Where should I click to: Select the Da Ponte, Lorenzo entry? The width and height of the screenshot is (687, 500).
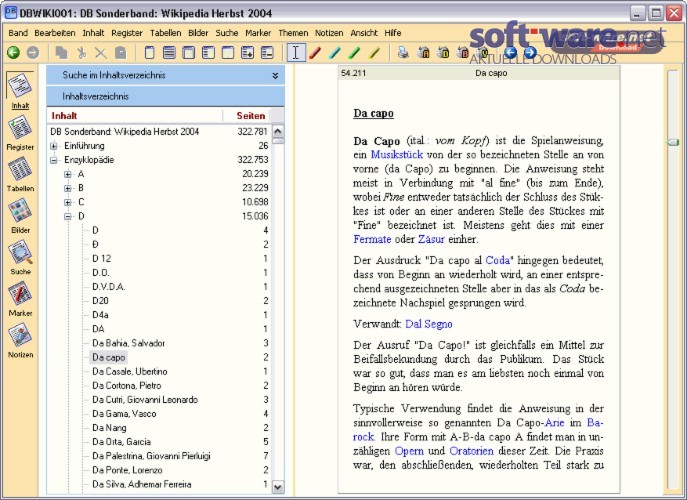coord(127,470)
